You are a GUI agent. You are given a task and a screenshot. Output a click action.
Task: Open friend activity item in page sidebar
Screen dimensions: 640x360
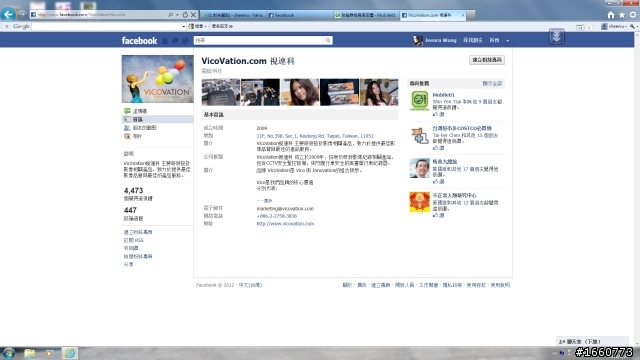(x=158, y=128)
